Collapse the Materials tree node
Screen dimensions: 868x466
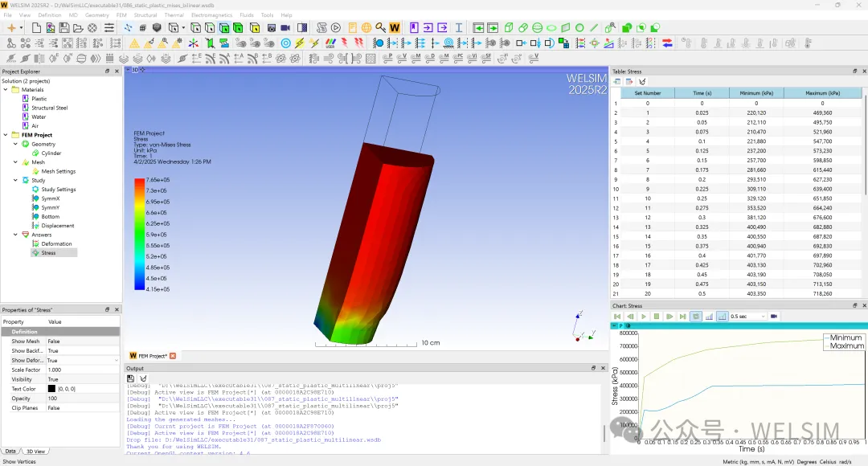6,90
